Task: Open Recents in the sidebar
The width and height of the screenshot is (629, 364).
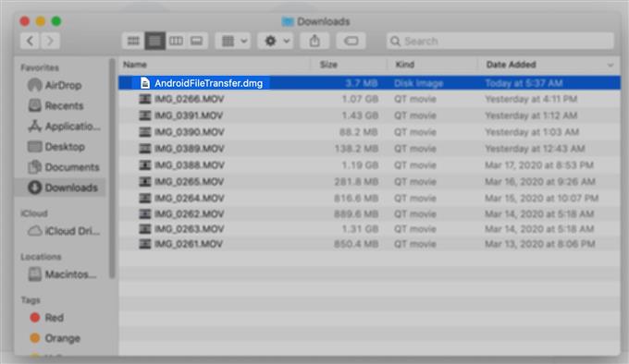Action: coord(55,105)
